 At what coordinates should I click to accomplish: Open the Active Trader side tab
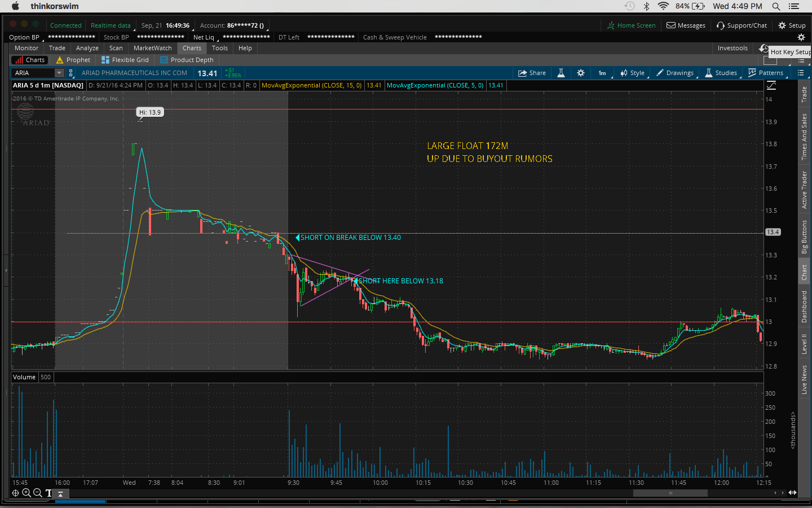coord(804,190)
